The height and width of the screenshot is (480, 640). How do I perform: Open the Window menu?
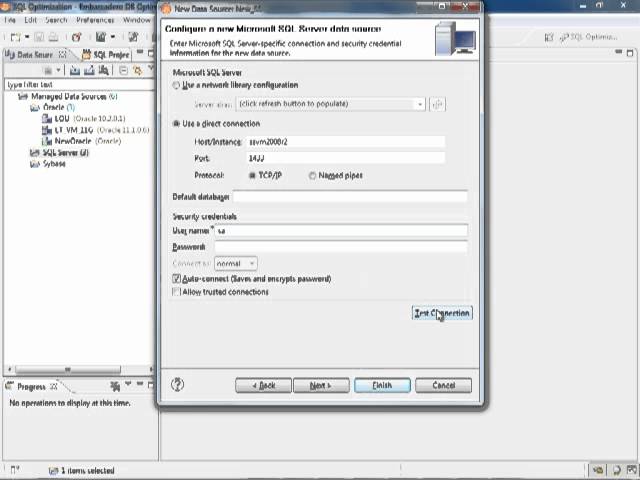coord(137,20)
